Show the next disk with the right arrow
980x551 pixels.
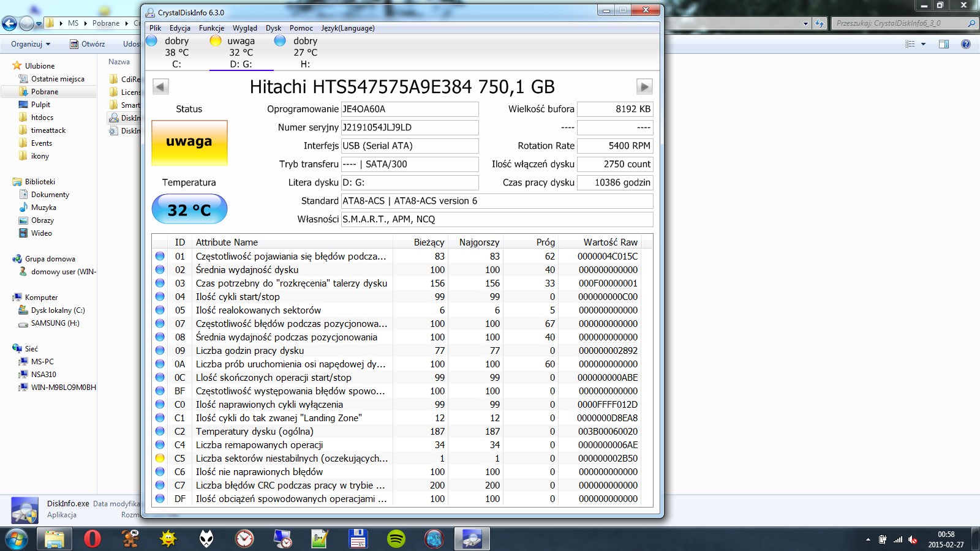point(644,87)
